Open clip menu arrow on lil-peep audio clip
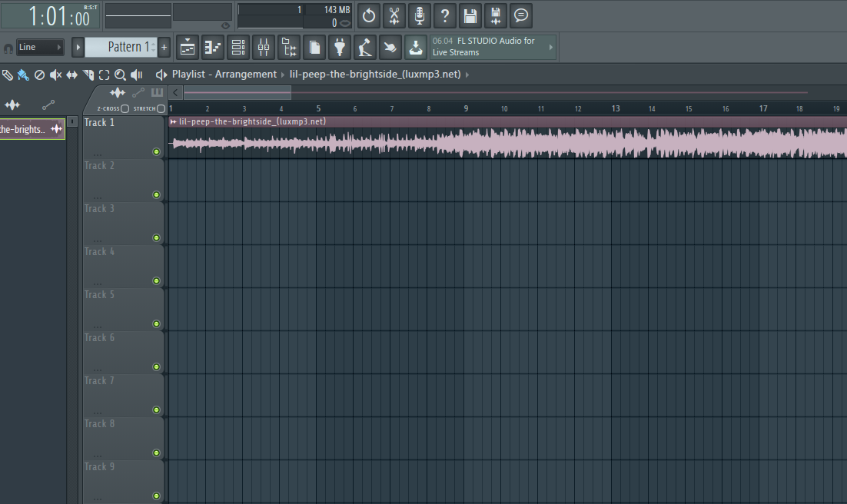 tap(173, 122)
